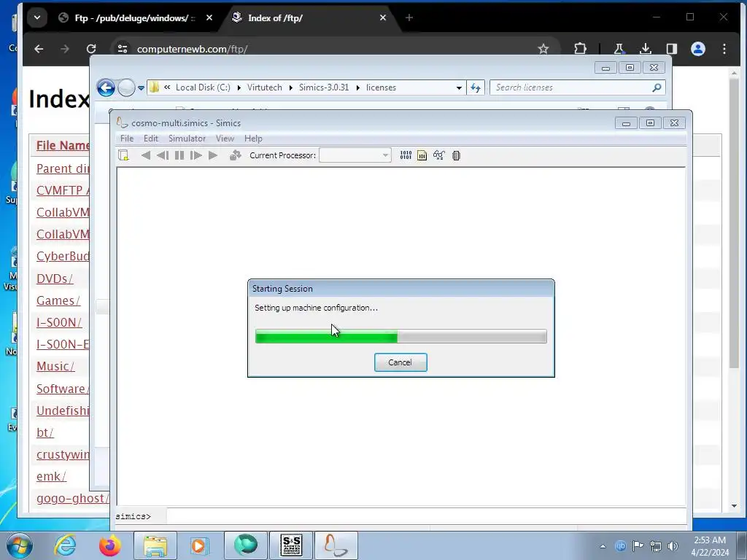This screenshot has width=747, height=560.
Task: Click the volume speaker icon in system tray
Action: (673, 546)
